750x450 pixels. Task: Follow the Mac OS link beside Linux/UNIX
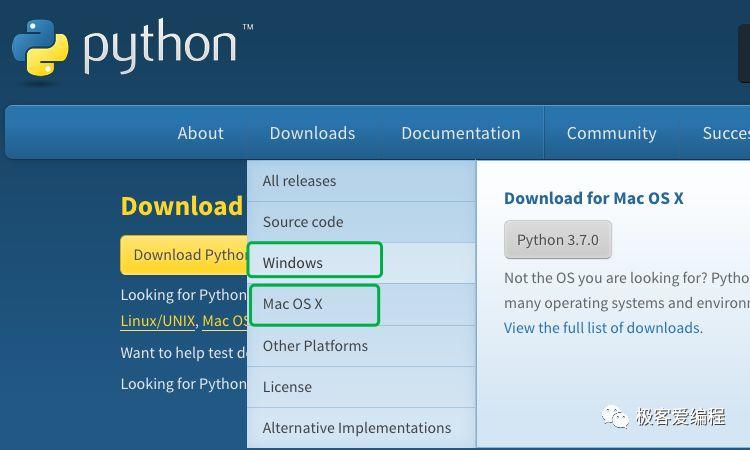tap(225, 321)
